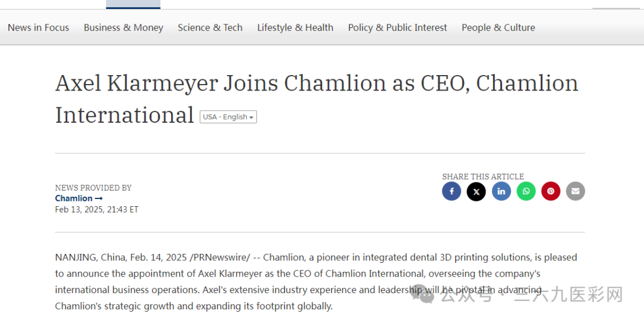Open the People & Culture menu
The height and width of the screenshot is (320, 644).
499,27
